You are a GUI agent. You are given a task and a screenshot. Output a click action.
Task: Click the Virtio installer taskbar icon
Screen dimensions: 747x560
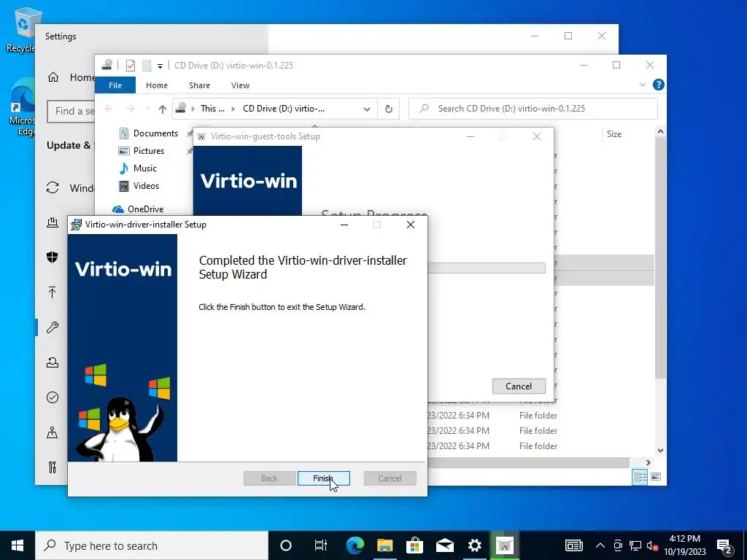[x=505, y=545]
